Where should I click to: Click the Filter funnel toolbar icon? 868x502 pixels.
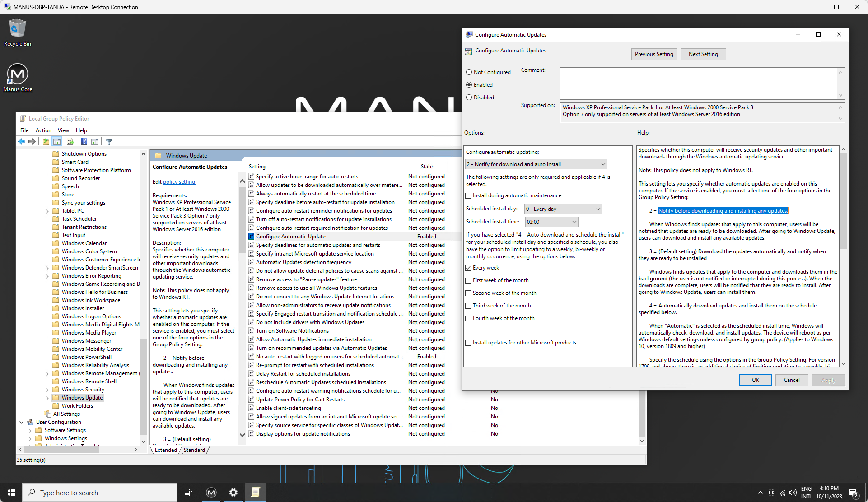click(x=109, y=142)
